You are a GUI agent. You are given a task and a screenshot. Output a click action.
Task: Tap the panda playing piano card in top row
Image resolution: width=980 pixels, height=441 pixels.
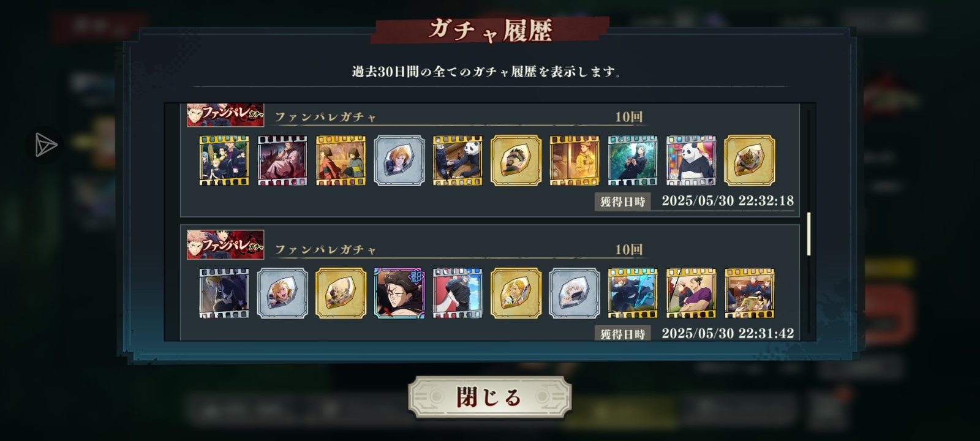click(458, 160)
